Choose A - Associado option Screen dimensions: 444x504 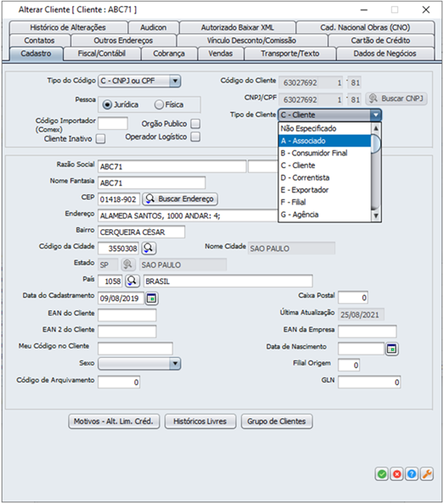pyautogui.click(x=325, y=141)
